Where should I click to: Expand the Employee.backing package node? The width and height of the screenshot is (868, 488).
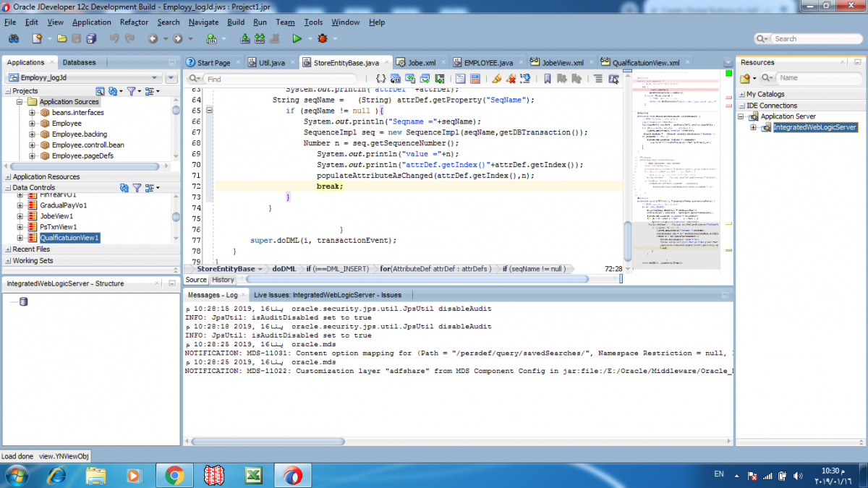(33, 134)
